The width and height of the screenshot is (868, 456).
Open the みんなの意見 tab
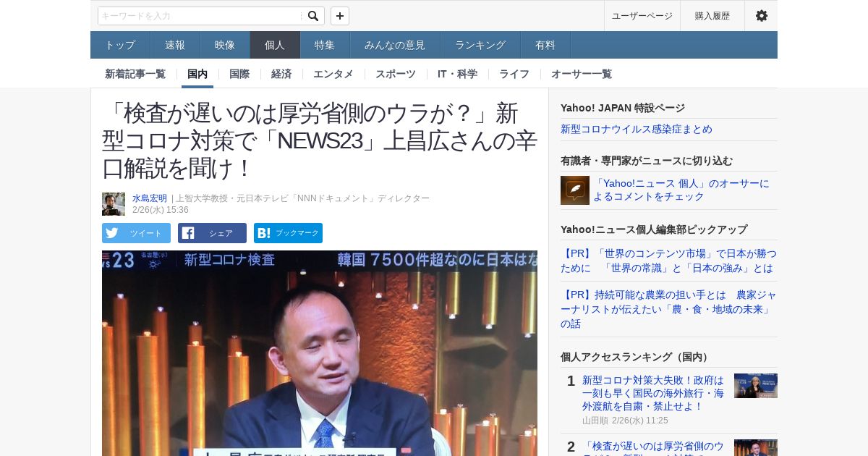point(395,45)
